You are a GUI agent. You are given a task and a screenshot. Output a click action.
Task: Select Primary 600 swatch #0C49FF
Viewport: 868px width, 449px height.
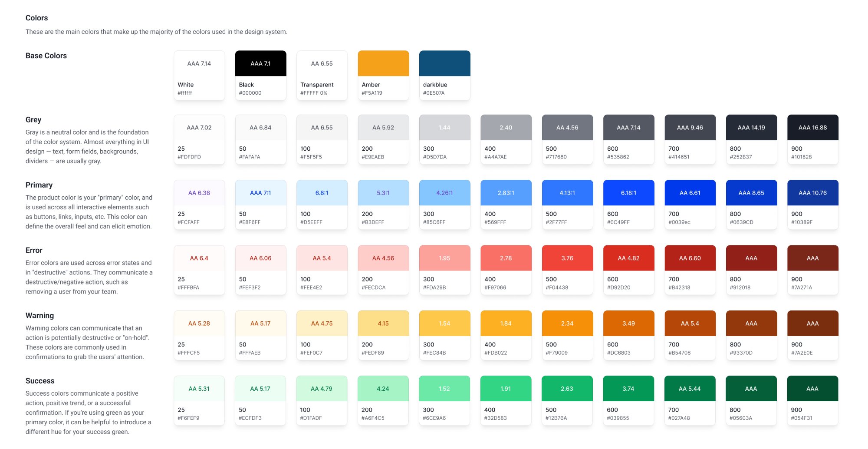coord(628,193)
